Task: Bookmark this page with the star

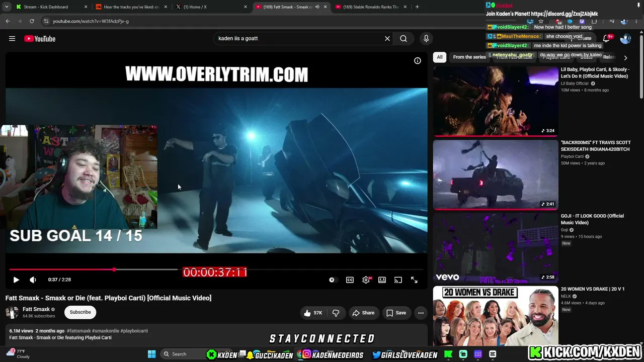Action: 541,21
